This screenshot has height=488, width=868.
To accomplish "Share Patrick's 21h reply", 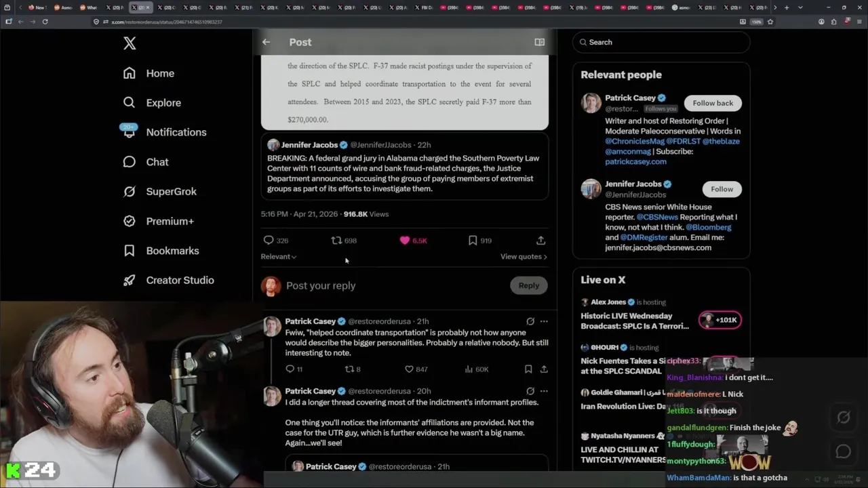I will pos(544,369).
